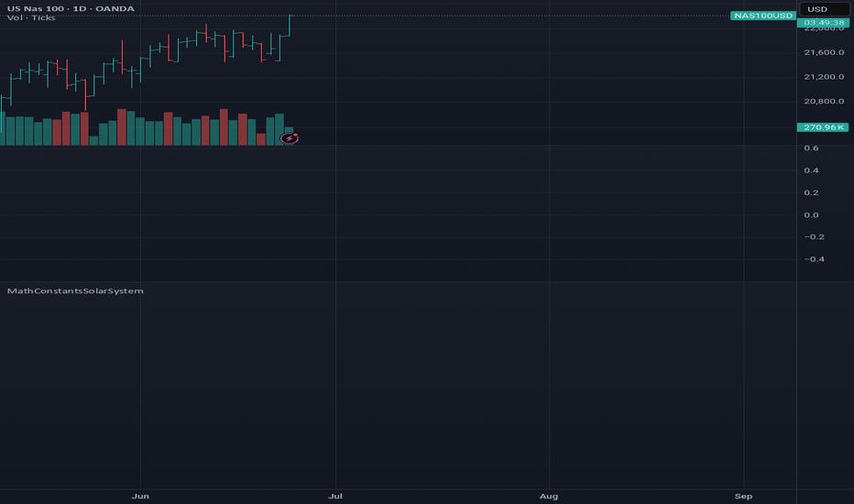Click the 0.6 value on indicator scale
Screen dimensions: 854x504
[x=811, y=148]
